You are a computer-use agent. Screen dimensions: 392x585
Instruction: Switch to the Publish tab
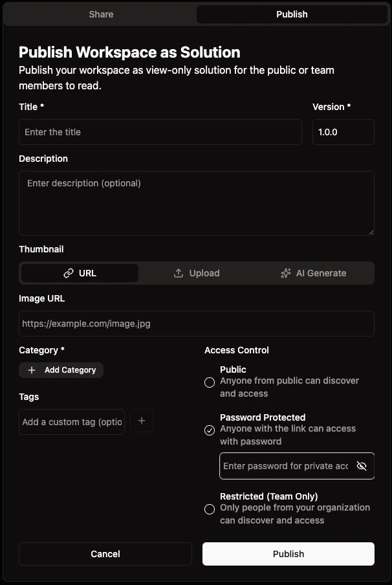pos(292,14)
